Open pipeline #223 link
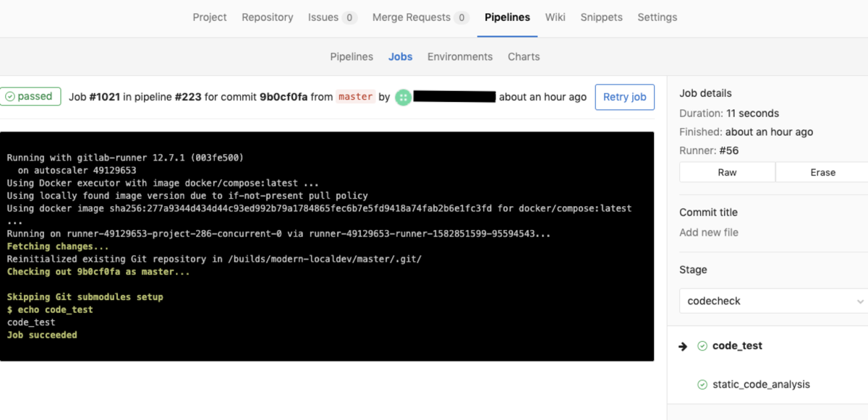This screenshot has height=420, width=868. pos(188,97)
